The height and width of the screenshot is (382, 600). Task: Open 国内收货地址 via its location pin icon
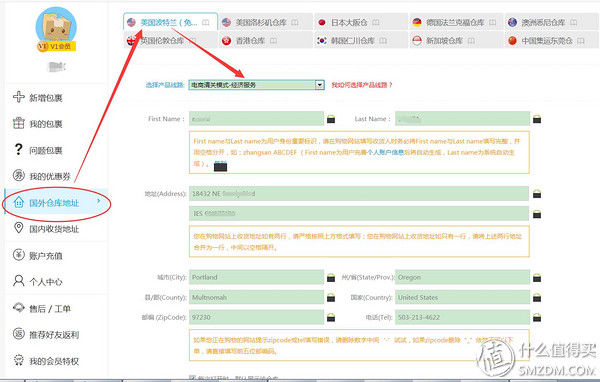click(x=18, y=228)
